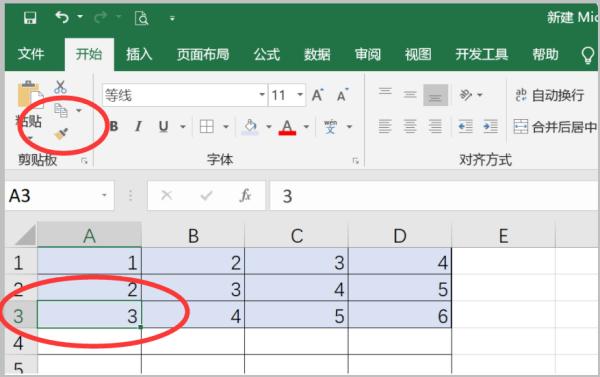
Task: Open the font size 11 dropdown
Action: pos(300,95)
